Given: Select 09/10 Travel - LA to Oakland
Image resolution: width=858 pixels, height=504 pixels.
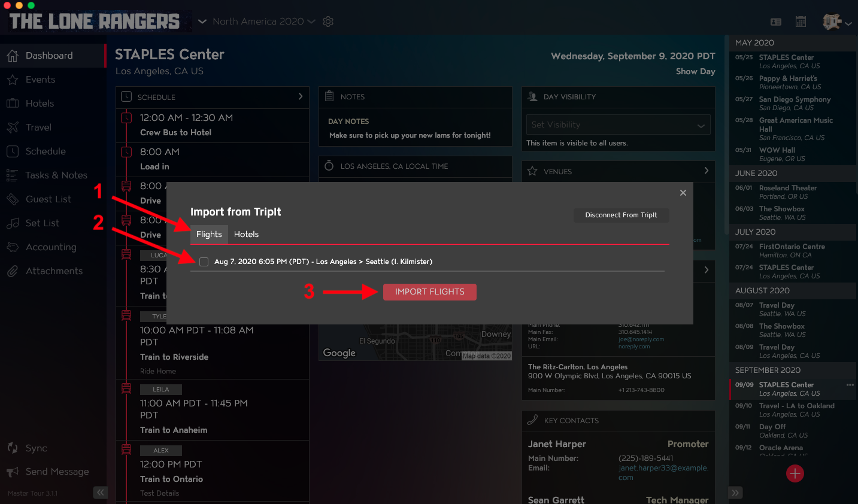Looking at the screenshot, I should coord(792,410).
